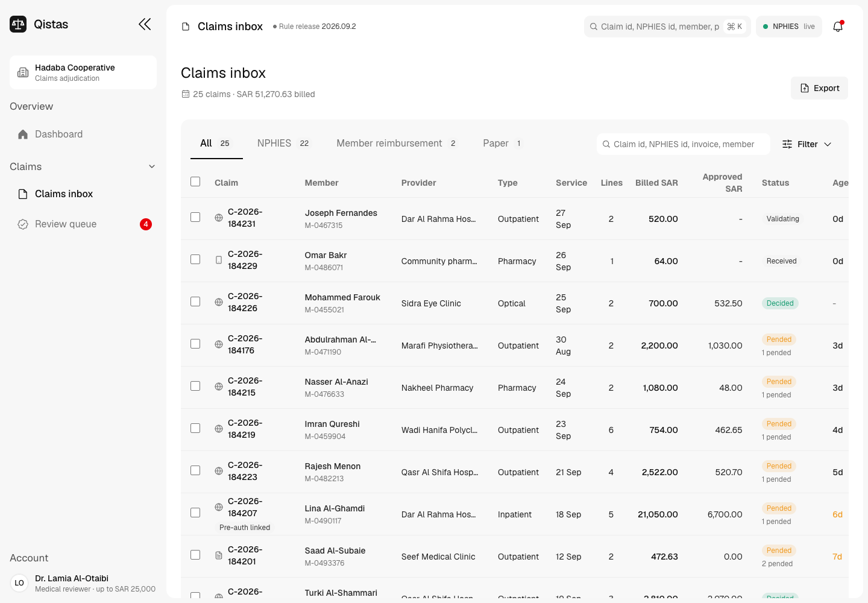Go to Dashboard in sidebar
Image resolution: width=868 pixels, height=603 pixels.
(83, 134)
